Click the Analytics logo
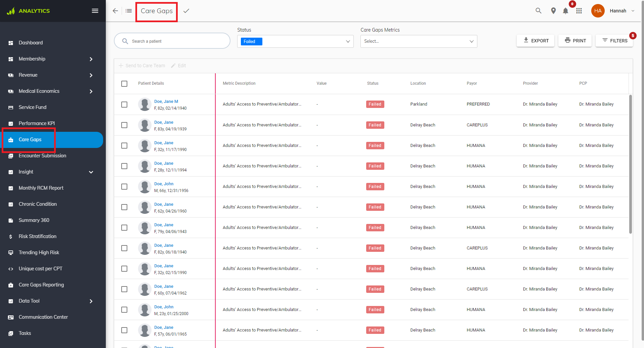Image resolution: width=644 pixels, height=348 pixels. click(28, 11)
